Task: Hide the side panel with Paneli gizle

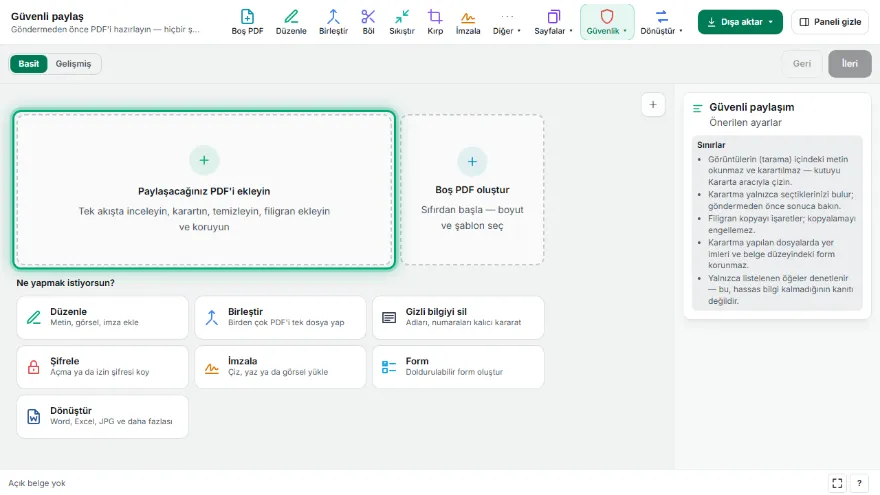Action: pos(830,22)
